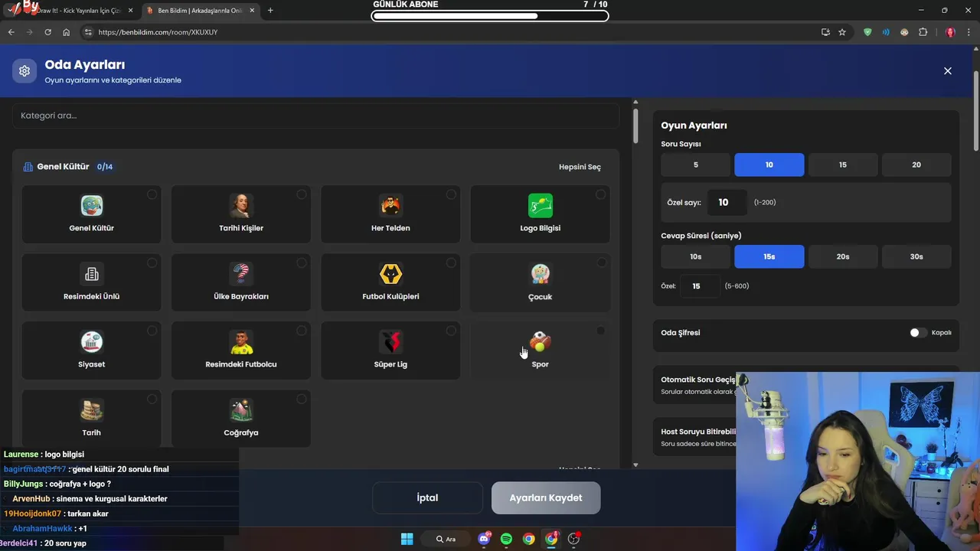
Task: Select the 15s answer time option
Action: (x=769, y=256)
